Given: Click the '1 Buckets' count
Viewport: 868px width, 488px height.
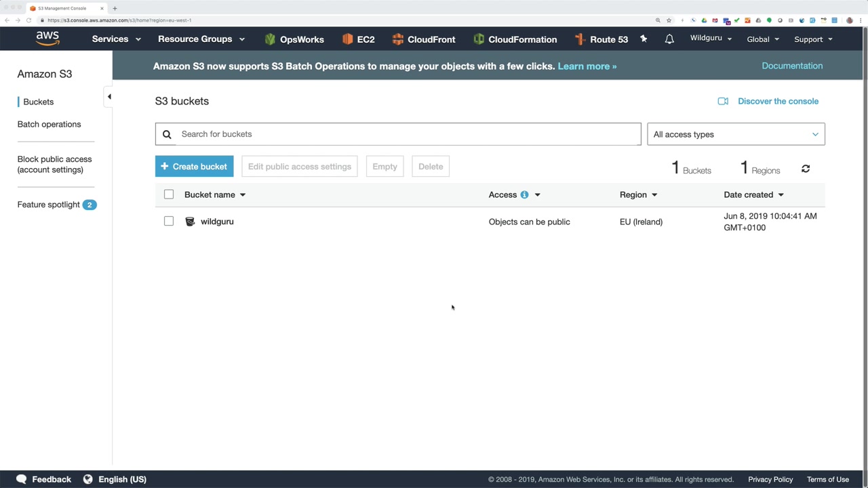Looking at the screenshot, I should tap(691, 168).
